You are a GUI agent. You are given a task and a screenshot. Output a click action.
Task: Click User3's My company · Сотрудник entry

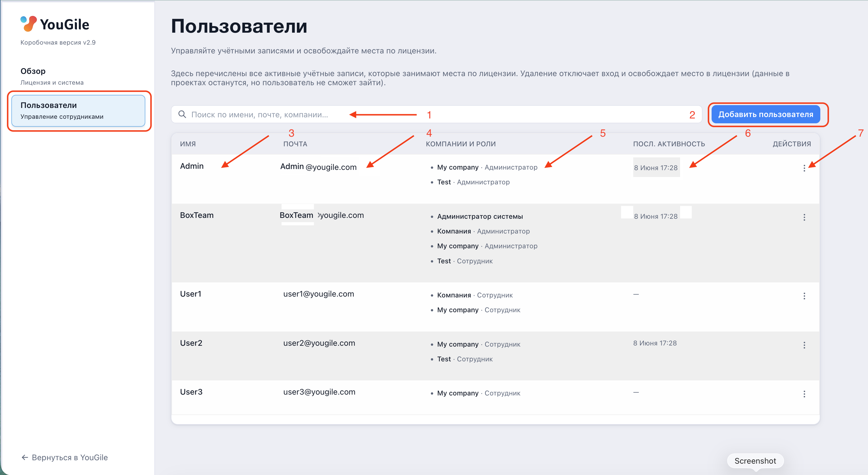479,393
